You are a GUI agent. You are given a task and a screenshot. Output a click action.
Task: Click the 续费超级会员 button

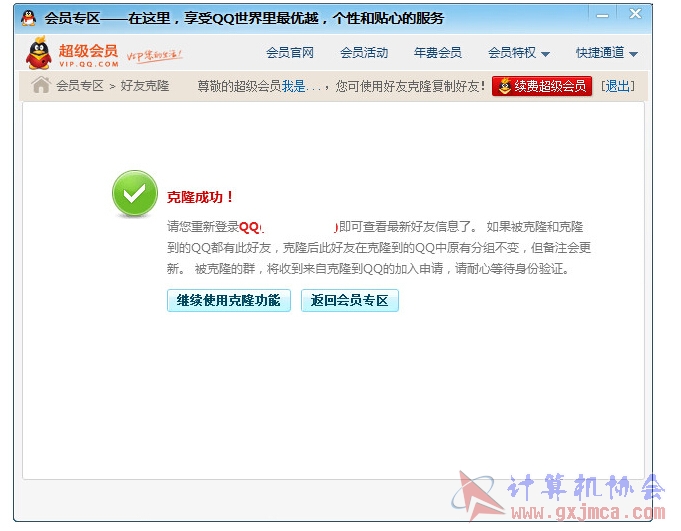[542, 86]
